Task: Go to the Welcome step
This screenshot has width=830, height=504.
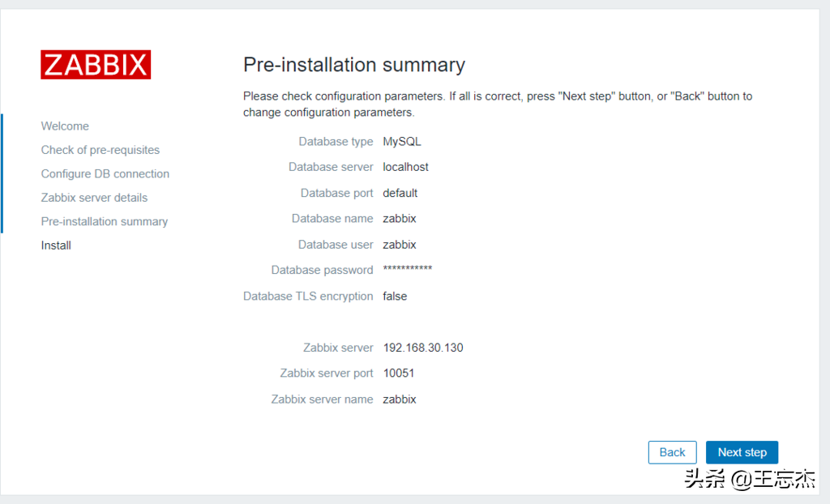Action: click(65, 126)
